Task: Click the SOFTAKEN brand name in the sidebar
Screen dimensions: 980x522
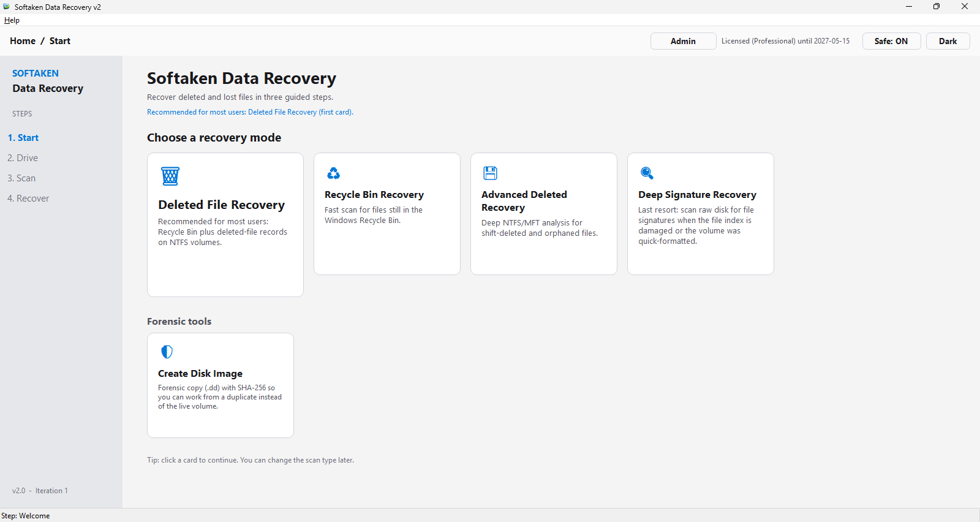Action: point(36,74)
